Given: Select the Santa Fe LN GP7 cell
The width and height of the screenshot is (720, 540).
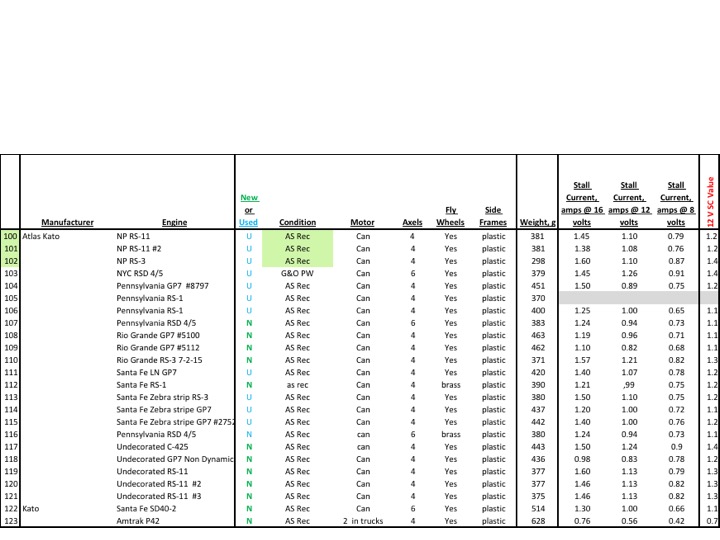Looking at the screenshot, I should [x=146, y=372].
